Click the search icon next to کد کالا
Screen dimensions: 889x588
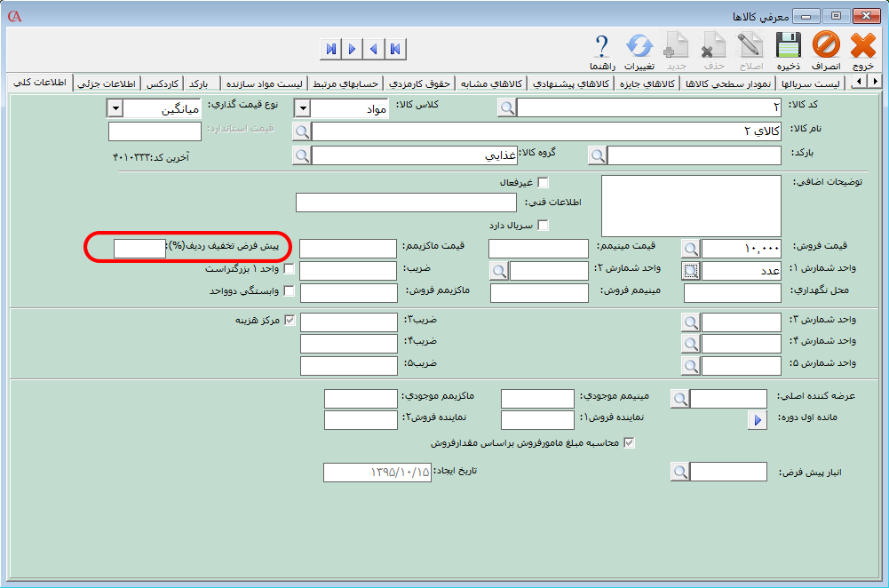pos(506,108)
